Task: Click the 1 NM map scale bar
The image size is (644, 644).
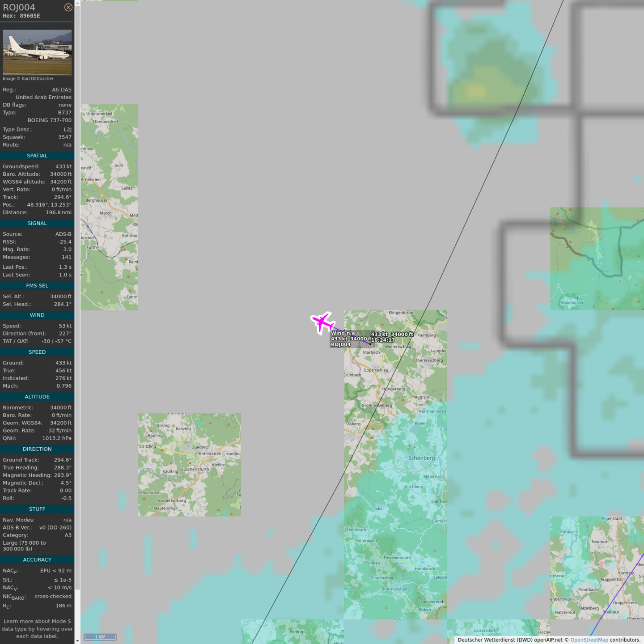Action: click(100, 637)
